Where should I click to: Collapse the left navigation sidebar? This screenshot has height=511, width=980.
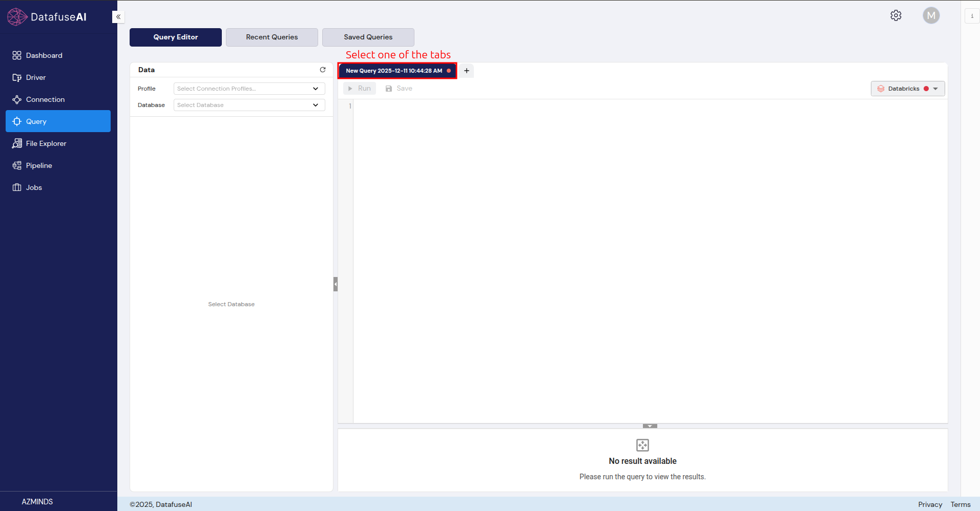118,17
